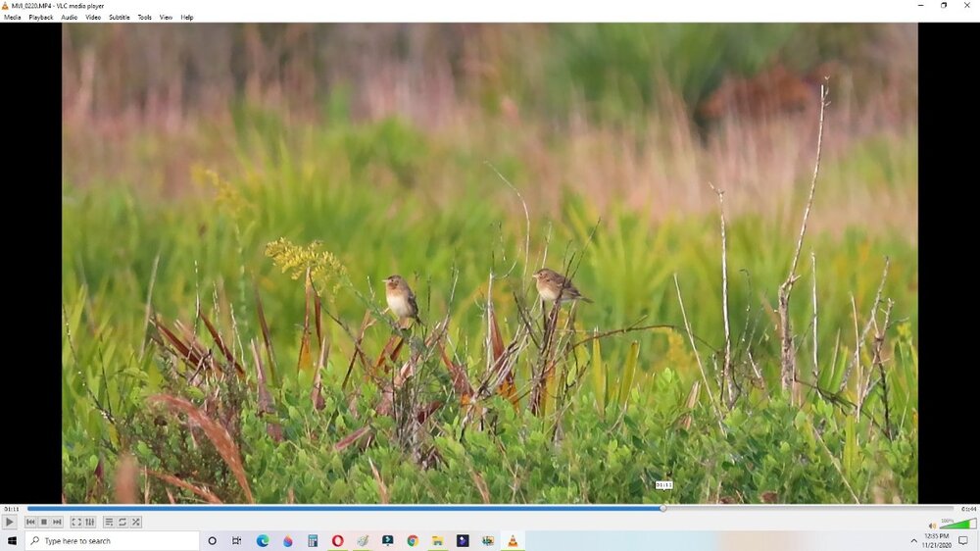Click the VLC cone icon in title bar
This screenshot has width=980, height=551.
pos(5,6)
